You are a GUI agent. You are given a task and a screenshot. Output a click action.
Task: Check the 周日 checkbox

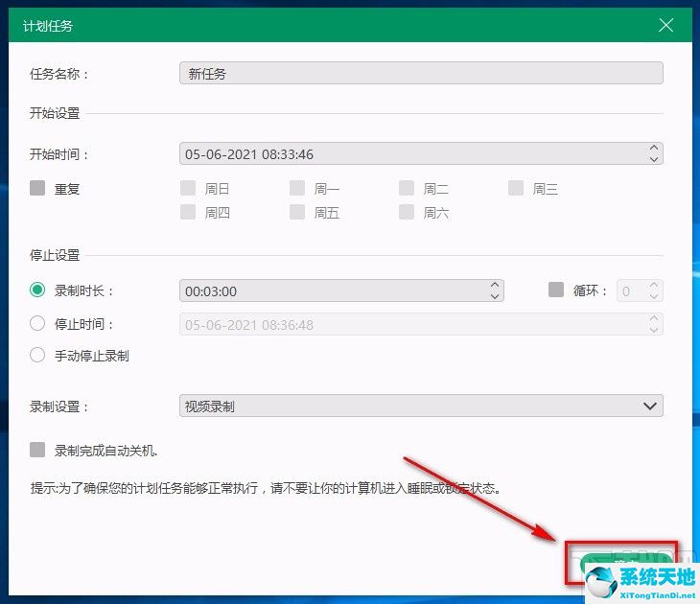pos(188,188)
